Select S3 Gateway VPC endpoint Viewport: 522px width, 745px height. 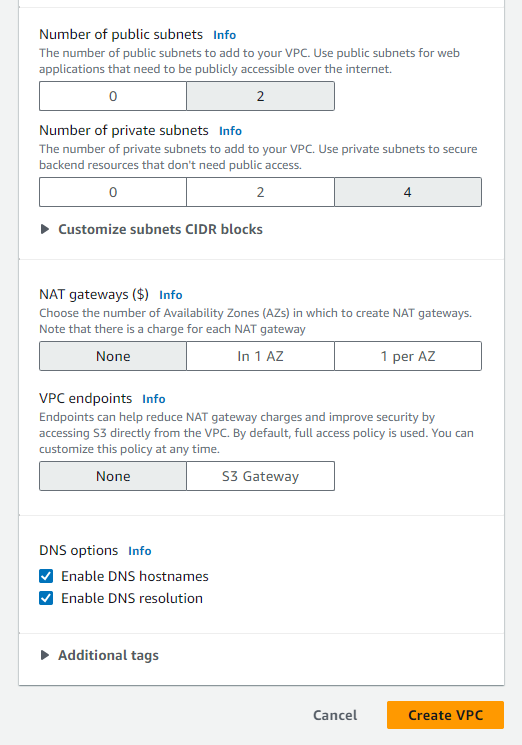260,476
